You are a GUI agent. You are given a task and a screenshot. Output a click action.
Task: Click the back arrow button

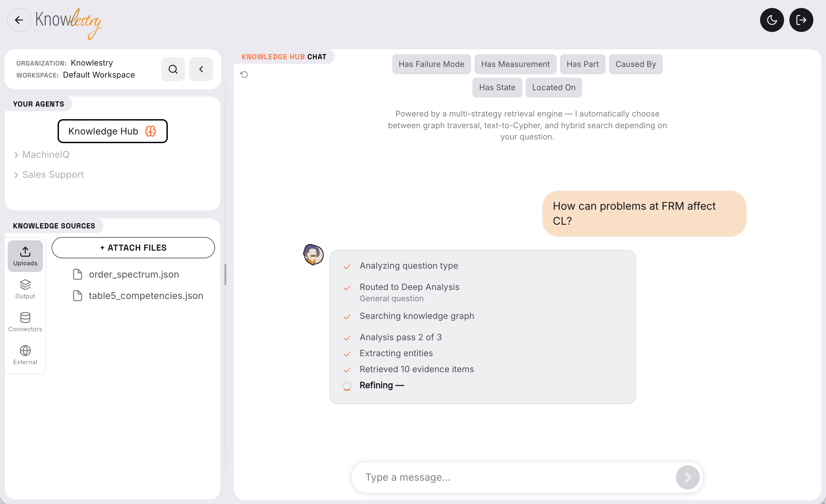pyautogui.click(x=19, y=20)
